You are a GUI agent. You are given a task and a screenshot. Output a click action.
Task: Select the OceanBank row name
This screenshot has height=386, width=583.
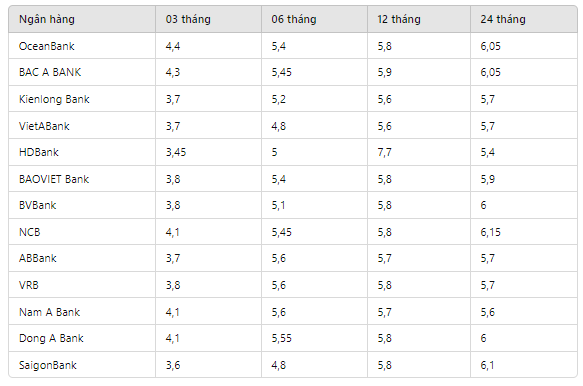tap(47, 46)
